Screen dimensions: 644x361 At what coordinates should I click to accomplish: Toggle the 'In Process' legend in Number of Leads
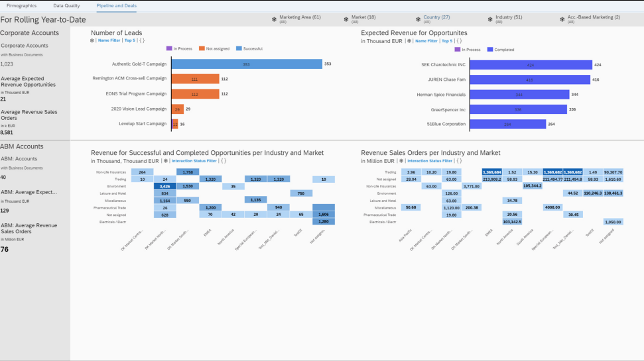[x=179, y=48]
